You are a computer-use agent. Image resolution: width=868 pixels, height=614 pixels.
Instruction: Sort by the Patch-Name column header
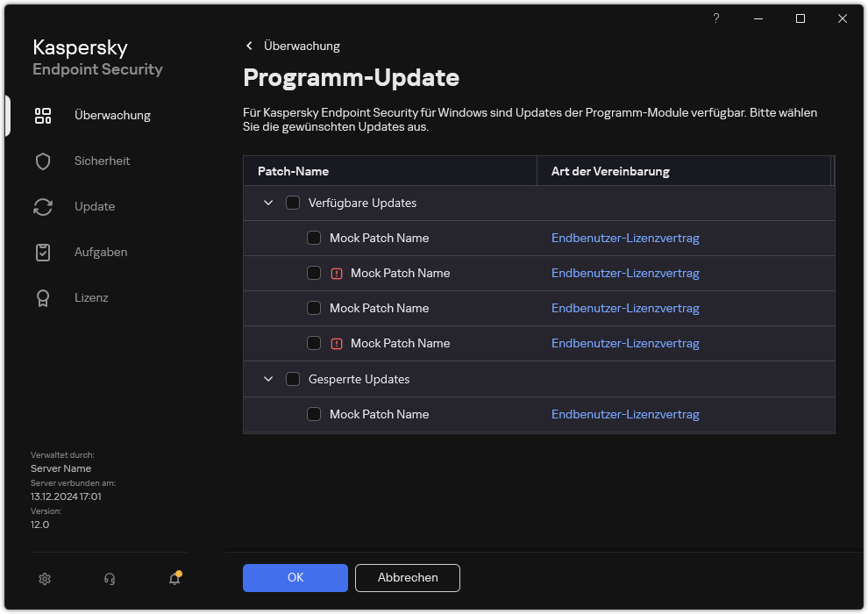(293, 171)
